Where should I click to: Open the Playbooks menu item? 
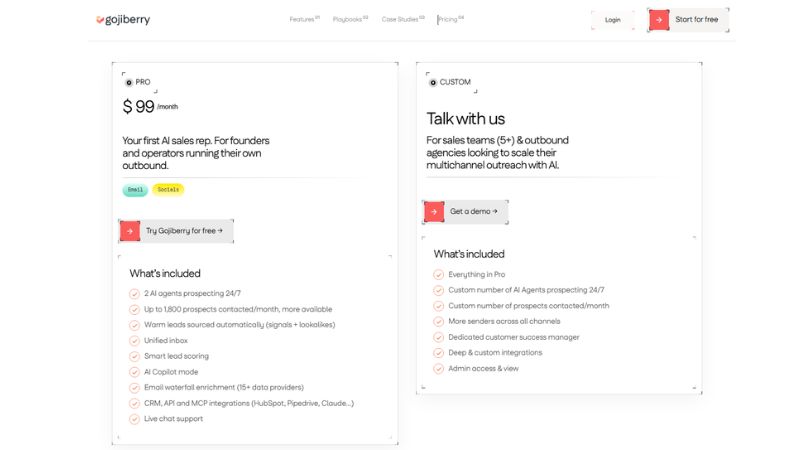(x=350, y=19)
